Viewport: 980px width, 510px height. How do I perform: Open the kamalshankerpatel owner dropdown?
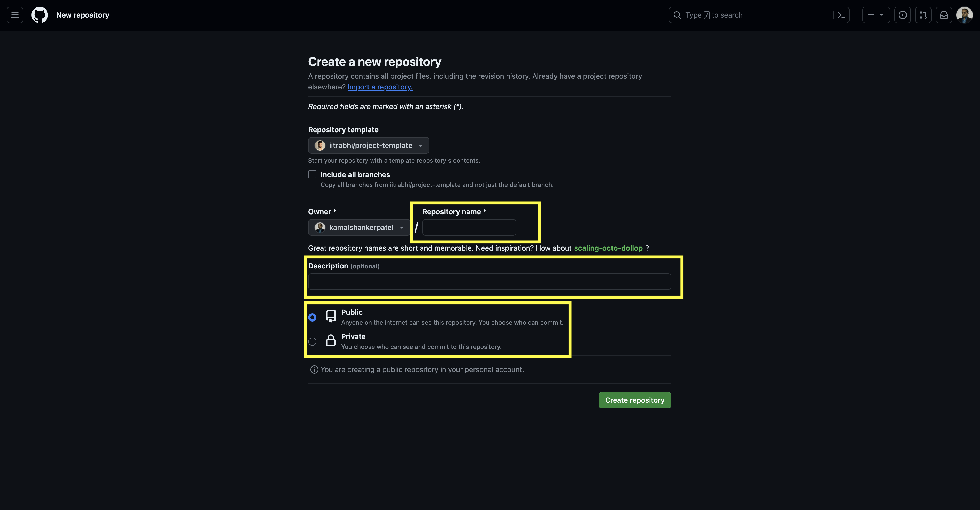pyautogui.click(x=359, y=227)
